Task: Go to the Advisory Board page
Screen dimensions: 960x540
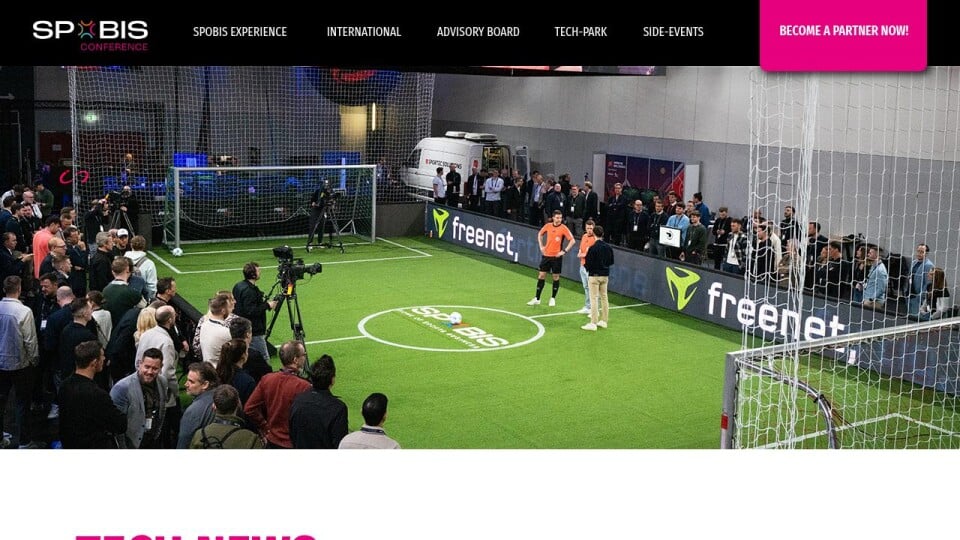Action: [478, 32]
